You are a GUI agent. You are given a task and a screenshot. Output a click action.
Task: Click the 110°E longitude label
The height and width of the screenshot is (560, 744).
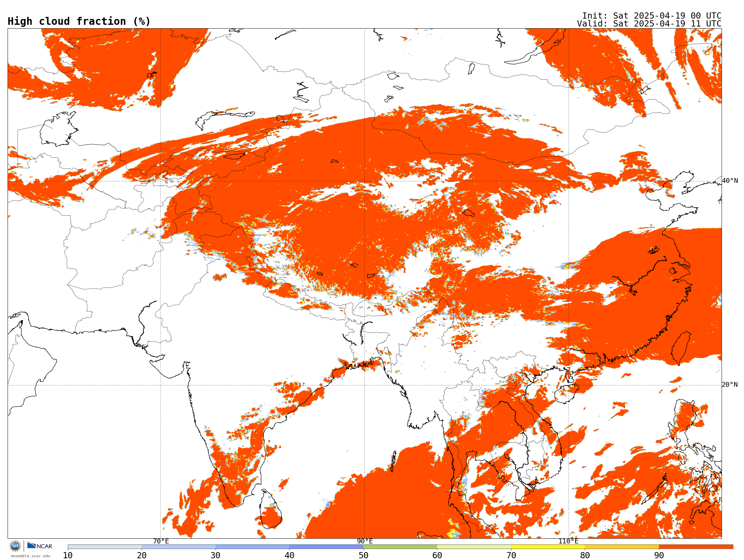click(x=568, y=541)
